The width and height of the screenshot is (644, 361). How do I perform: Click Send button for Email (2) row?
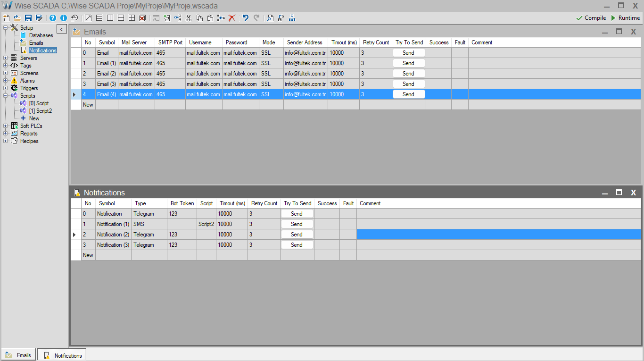pos(408,74)
